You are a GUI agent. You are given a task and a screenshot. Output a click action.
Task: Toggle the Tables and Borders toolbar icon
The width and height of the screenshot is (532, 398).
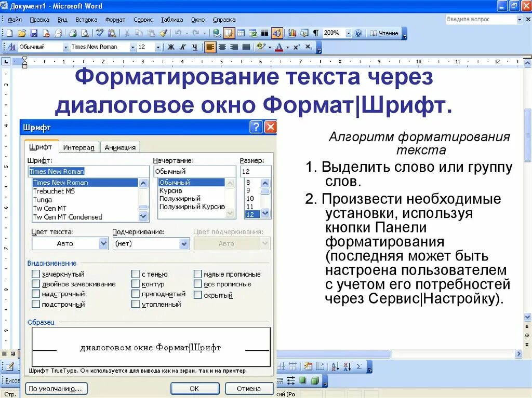click(x=229, y=33)
